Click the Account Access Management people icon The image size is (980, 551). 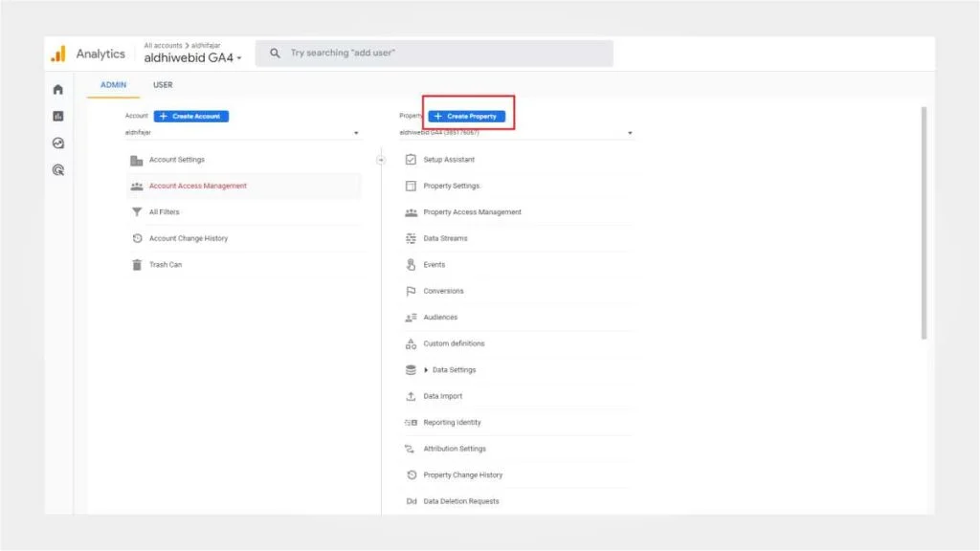[136, 187]
